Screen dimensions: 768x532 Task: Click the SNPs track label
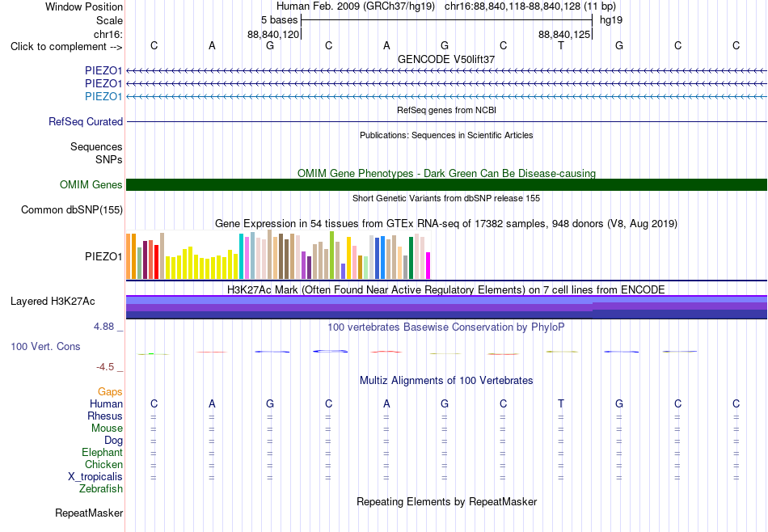[x=109, y=159]
